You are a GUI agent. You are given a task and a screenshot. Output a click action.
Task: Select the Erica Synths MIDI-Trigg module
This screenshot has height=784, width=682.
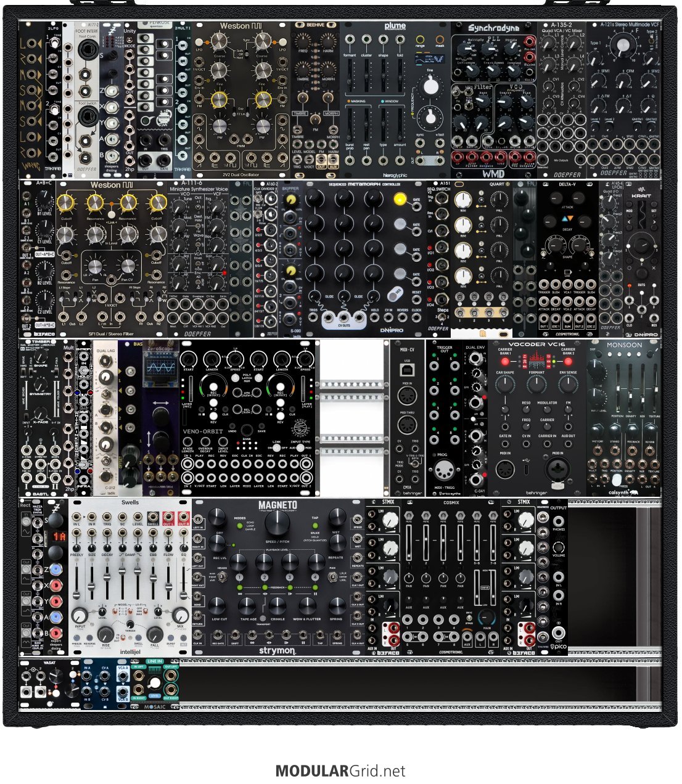click(444, 418)
